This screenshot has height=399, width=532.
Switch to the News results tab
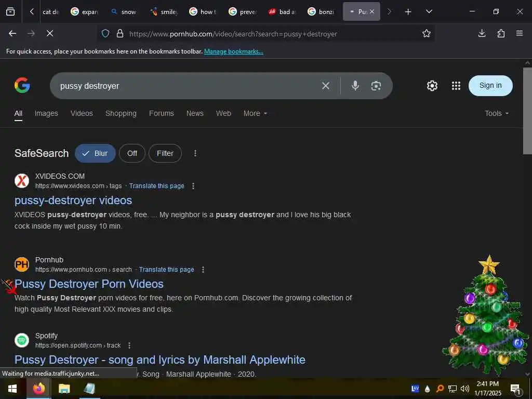(x=195, y=113)
